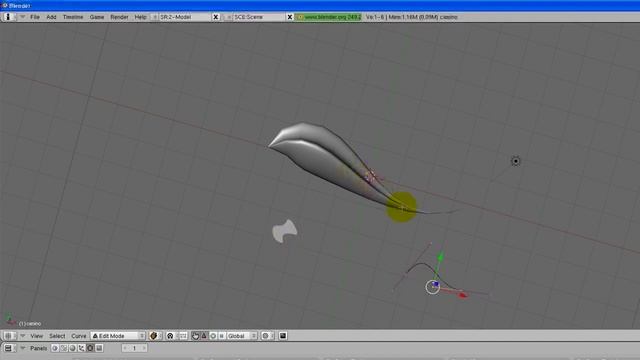Open the Edit Mode dropdown
This screenshot has height=360, width=640.
click(x=118, y=336)
